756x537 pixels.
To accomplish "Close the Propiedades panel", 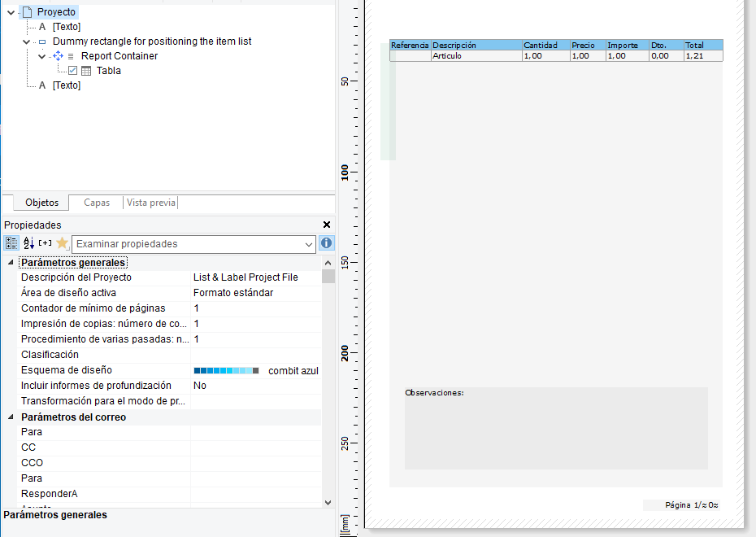I will [327, 225].
